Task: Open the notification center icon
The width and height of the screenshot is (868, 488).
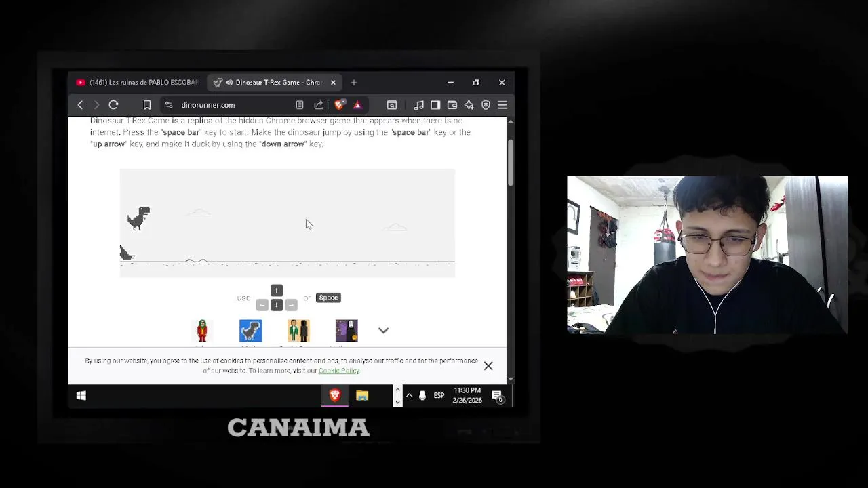Action: 498,396
